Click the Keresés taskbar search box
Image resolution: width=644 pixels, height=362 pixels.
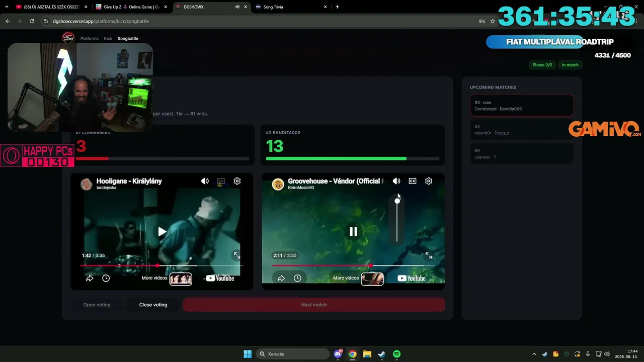point(292,354)
